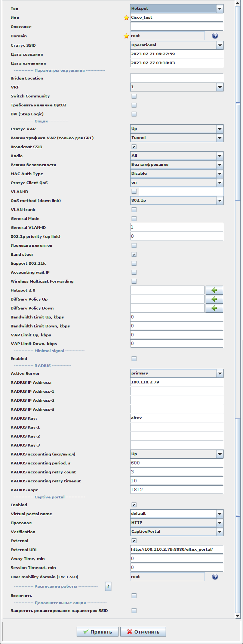Click the External URL text field

point(176,550)
